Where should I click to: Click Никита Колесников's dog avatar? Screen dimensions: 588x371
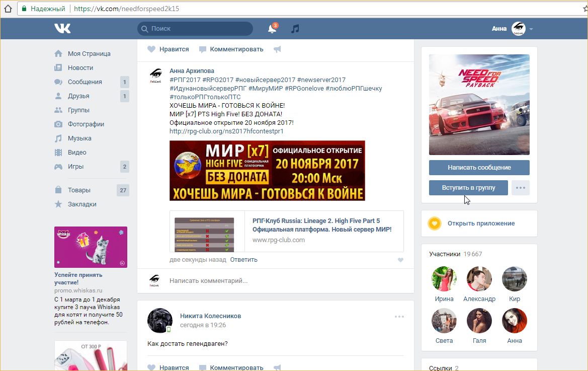pyautogui.click(x=160, y=321)
